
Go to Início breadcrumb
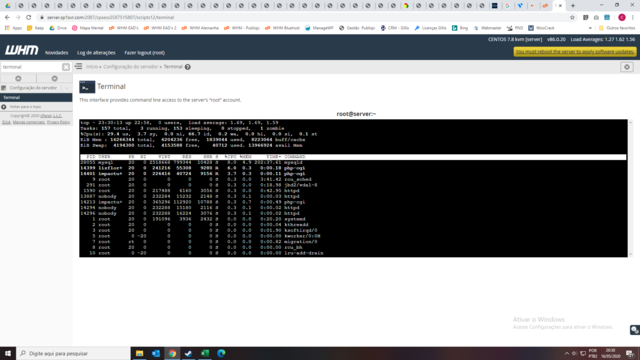91,67
